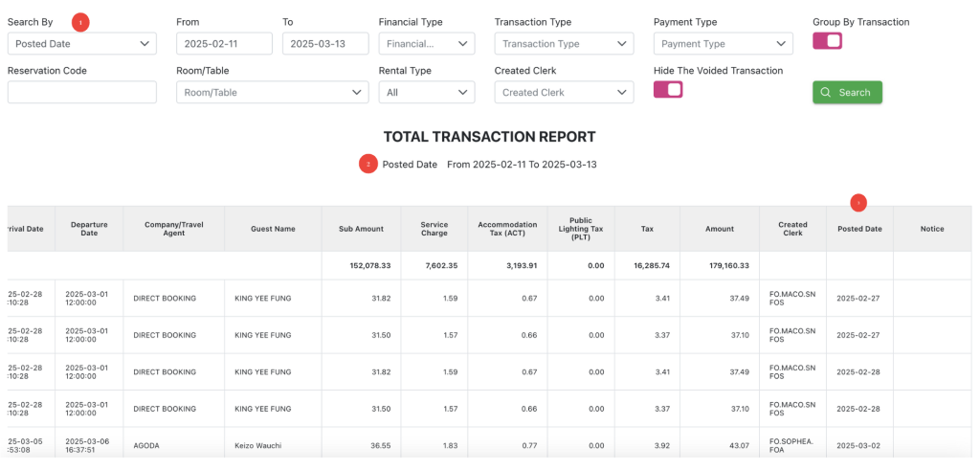The height and width of the screenshot is (470, 980).
Task: Click the green Search button
Action: click(847, 92)
